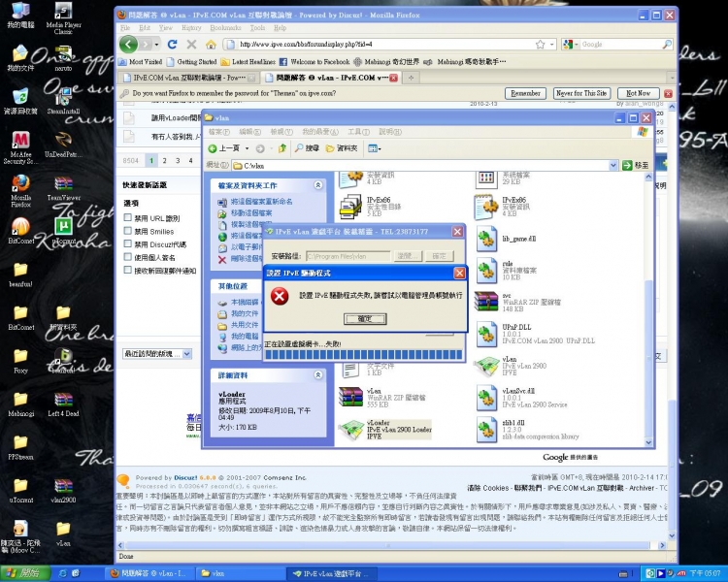
Task: Switch to the first IPvE.COM vLan tab
Action: pyautogui.click(x=187, y=77)
